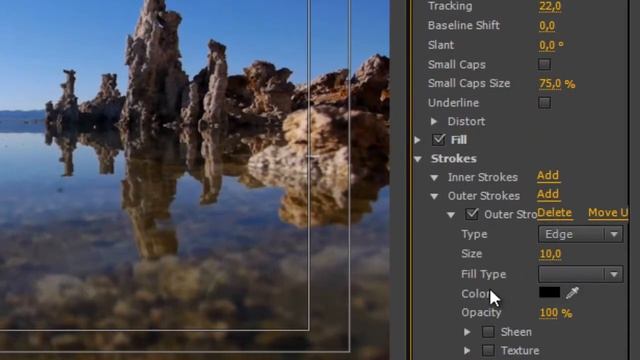
Task: Enable the Small Caps checkbox
Action: click(x=544, y=64)
